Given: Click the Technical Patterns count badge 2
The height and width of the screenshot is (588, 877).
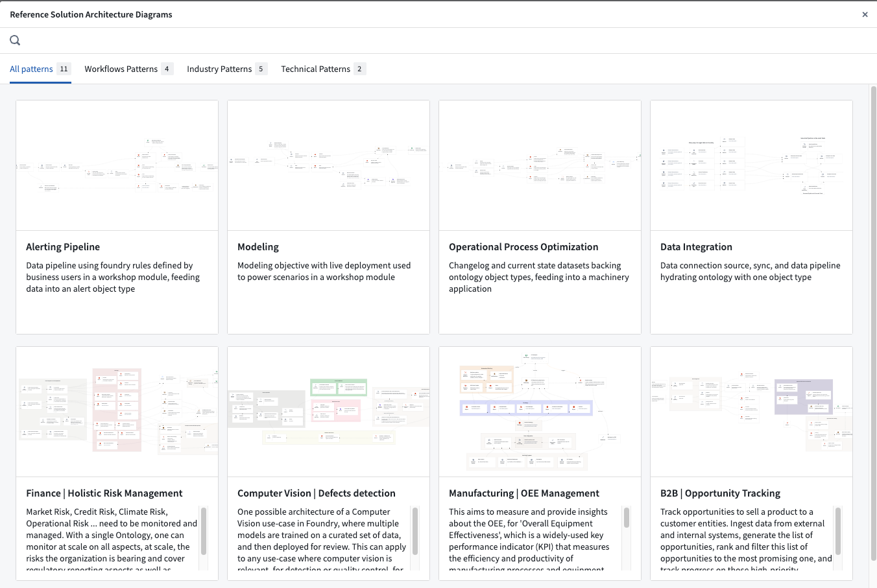Looking at the screenshot, I should pyautogui.click(x=359, y=69).
